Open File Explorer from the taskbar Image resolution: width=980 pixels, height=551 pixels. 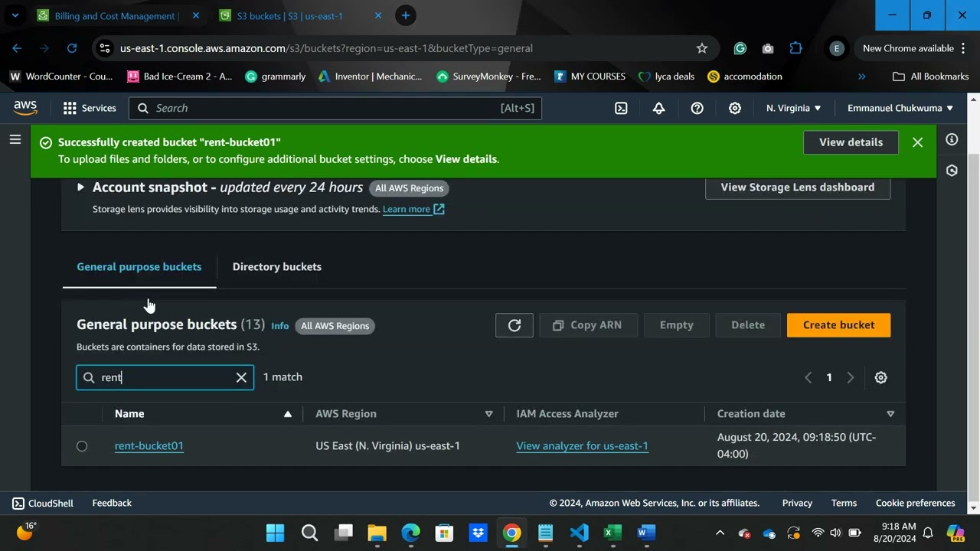tap(377, 533)
